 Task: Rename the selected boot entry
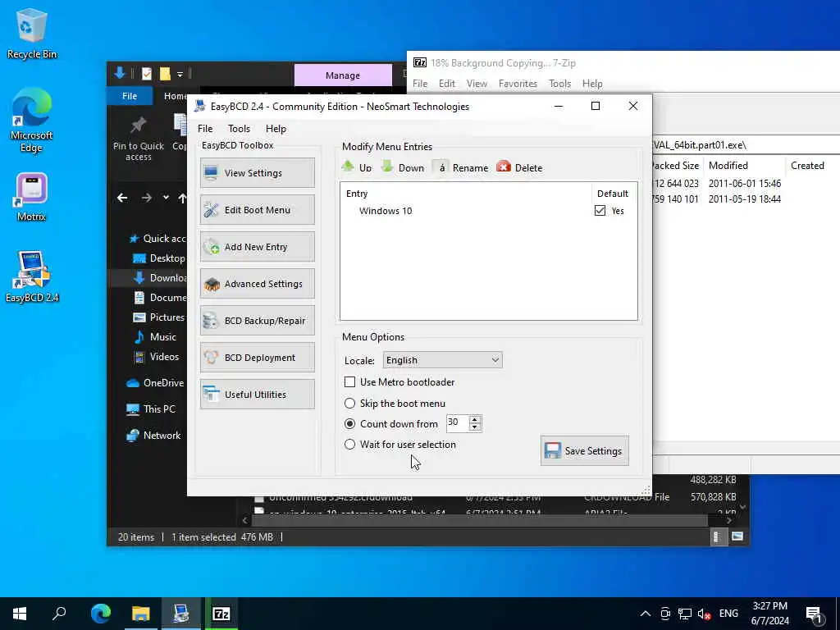click(461, 167)
